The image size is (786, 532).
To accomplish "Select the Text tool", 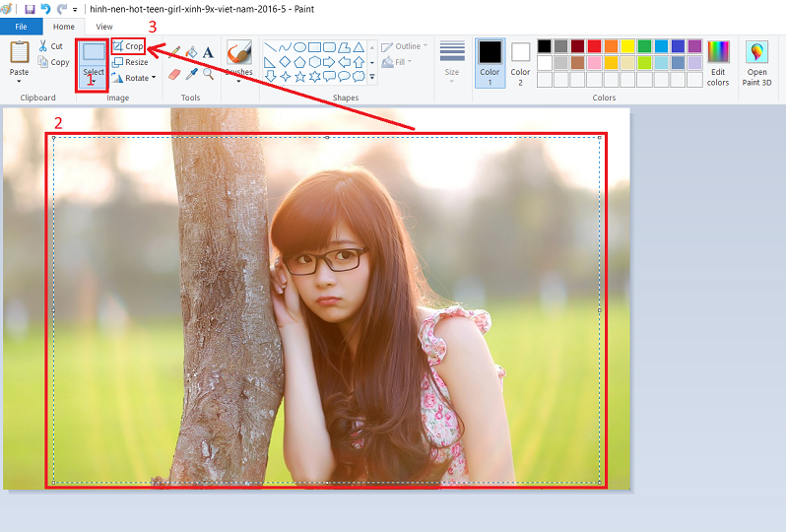I will point(208,52).
